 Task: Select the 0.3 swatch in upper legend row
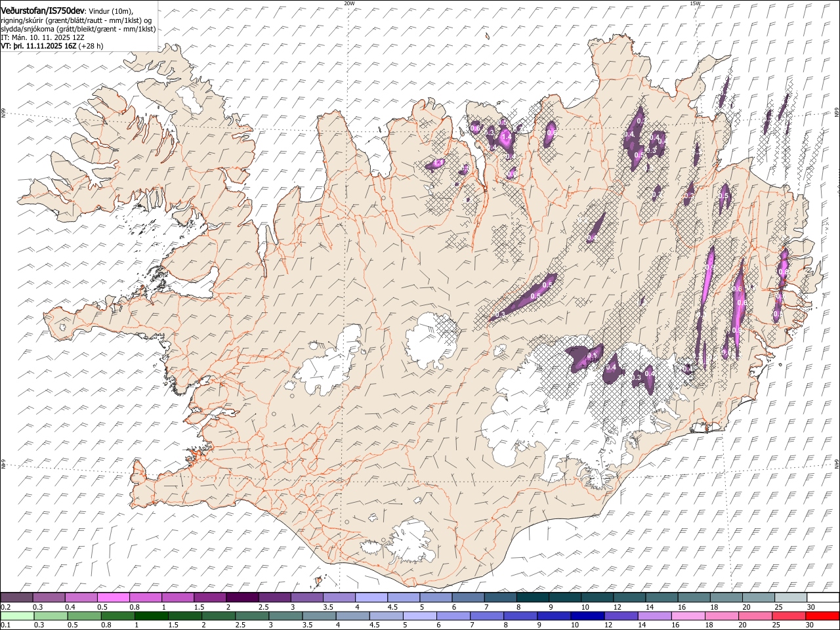[x=49, y=598]
